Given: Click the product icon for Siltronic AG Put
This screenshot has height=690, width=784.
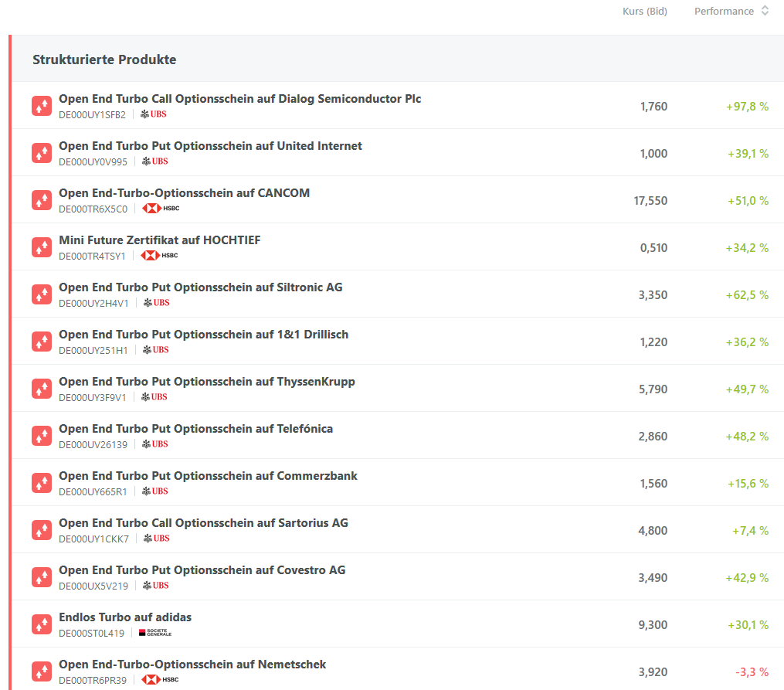Looking at the screenshot, I should 42,294.
